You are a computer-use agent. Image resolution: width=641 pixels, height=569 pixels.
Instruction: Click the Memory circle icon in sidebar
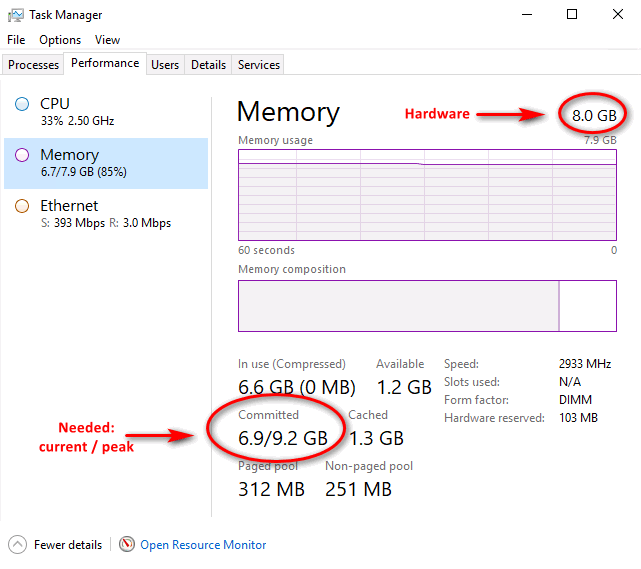point(22,155)
